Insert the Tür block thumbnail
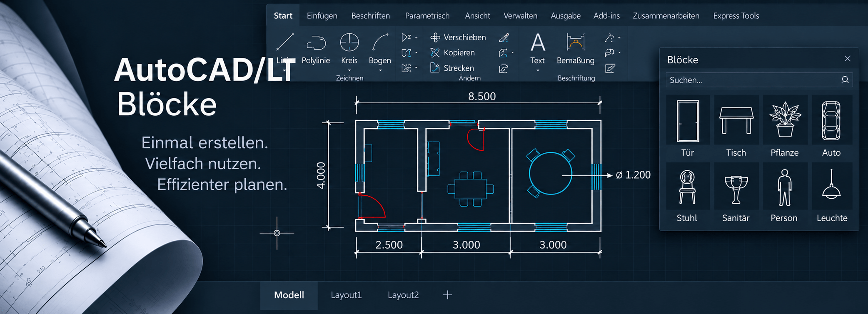Image resolution: width=868 pixels, height=314 pixels. click(x=688, y=120)
